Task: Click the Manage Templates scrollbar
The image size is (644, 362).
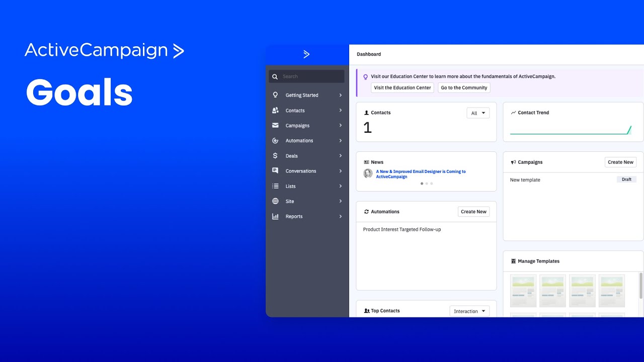Action: (x=641, y=286)
